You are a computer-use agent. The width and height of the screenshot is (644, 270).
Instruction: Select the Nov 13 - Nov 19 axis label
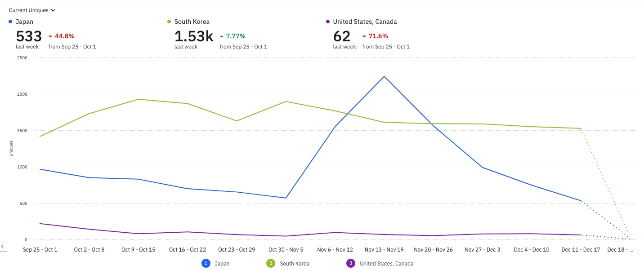384,250
